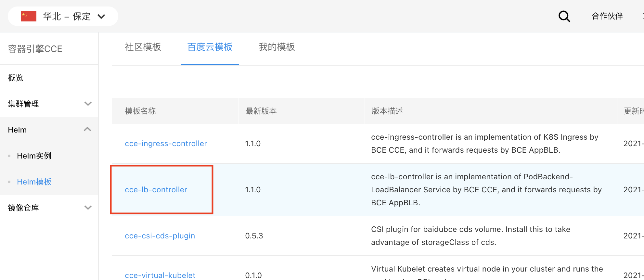The image size is (644, 280).
Task: Open the cce-csi-cds-plugin template link
Action: (160, 236)
